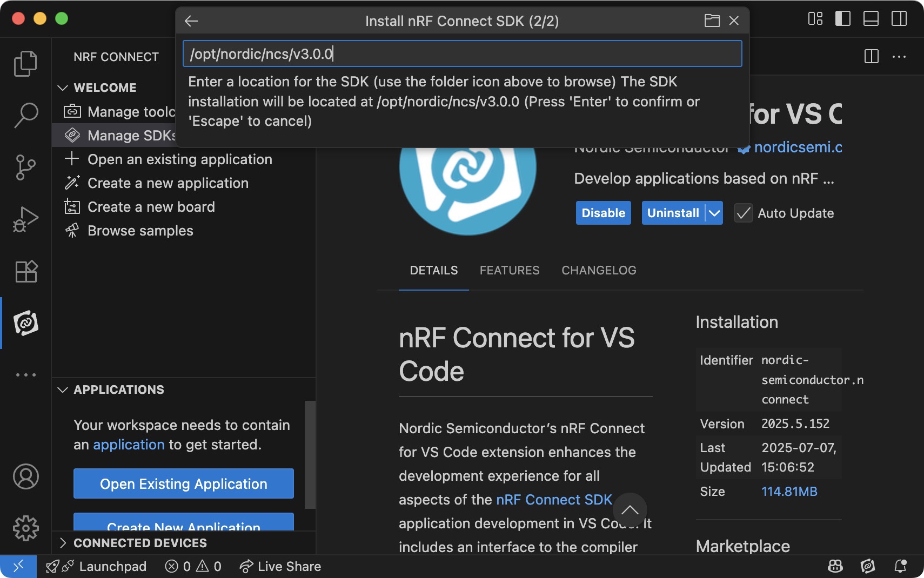Open the Uninstall dropdown arrow

pyautogui.click(x=714, y=213)
